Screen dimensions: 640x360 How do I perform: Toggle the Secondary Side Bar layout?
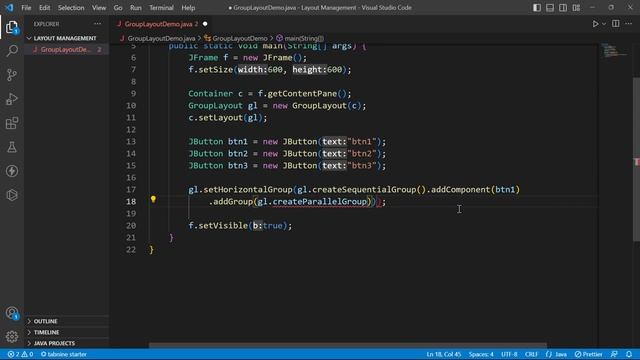(563, 8)
